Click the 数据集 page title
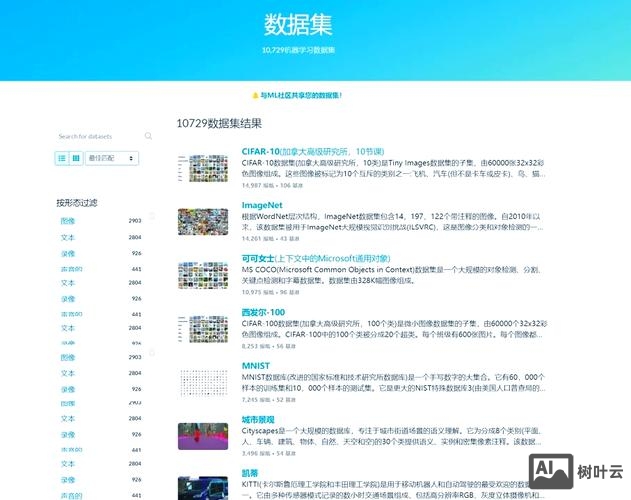 pos(298,25)
